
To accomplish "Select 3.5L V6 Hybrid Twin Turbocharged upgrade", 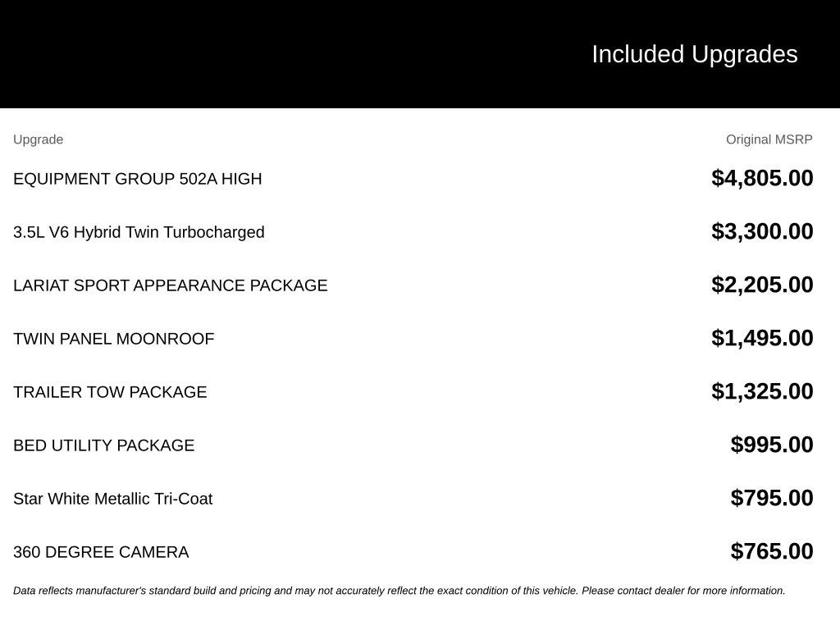I will click(139, 232).
